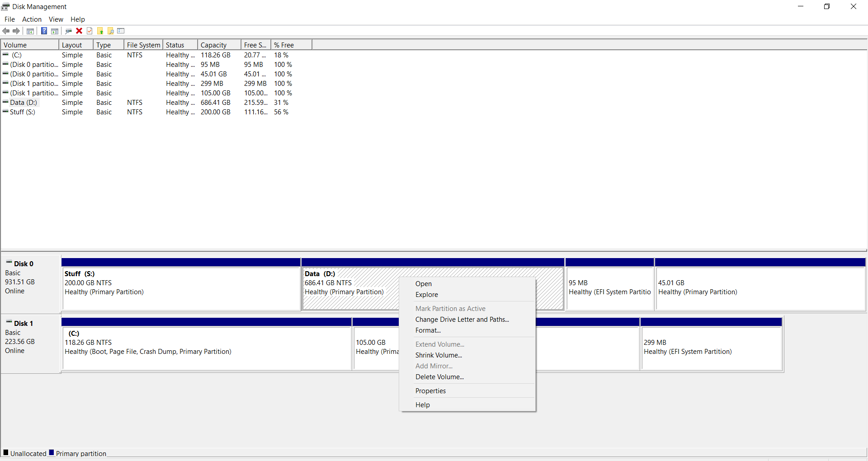Sort list by Capacity column header
Image resolution: width=868 pixels, height=461 pixels.
[213, 45]
